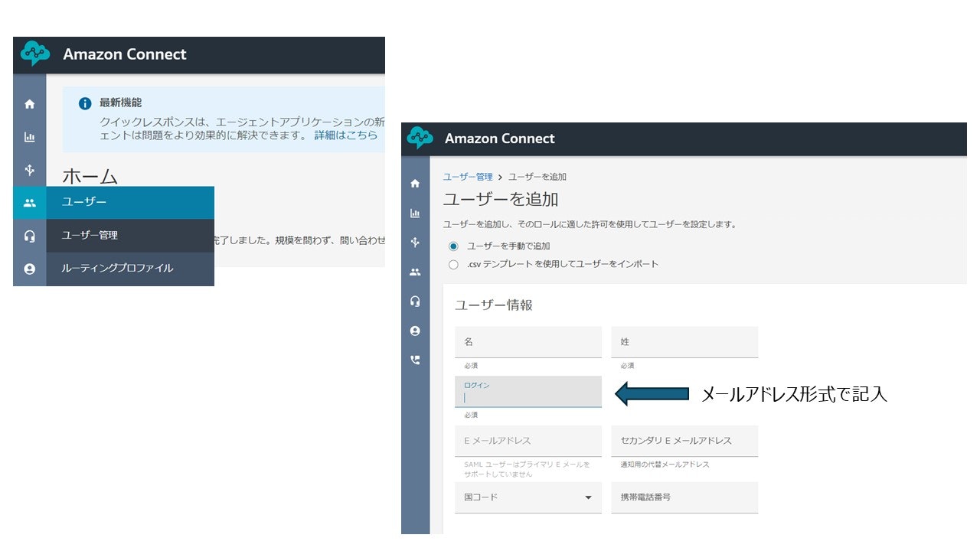Click the Home icon in the left sidebar
980x551 pixels.
click(29, 106)
